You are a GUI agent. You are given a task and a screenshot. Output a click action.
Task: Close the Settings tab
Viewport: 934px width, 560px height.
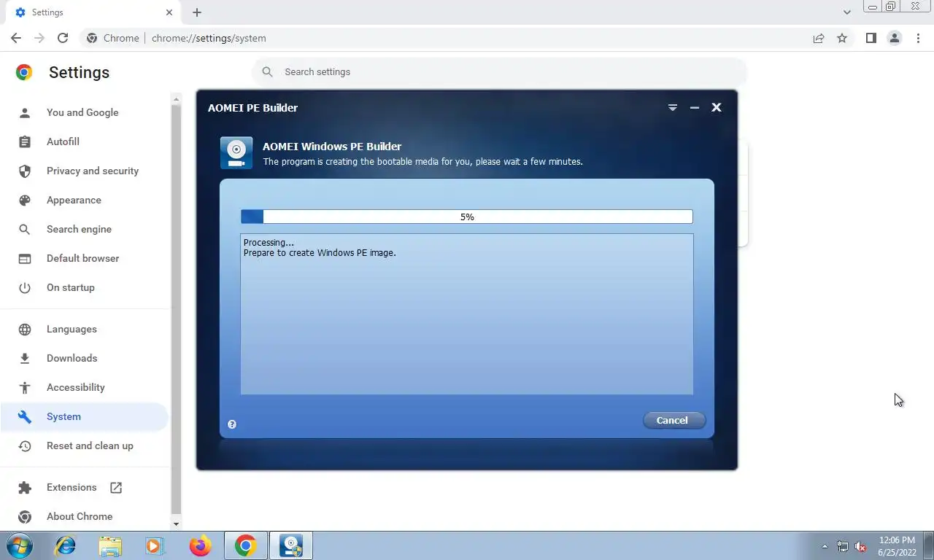click(169, 12)
